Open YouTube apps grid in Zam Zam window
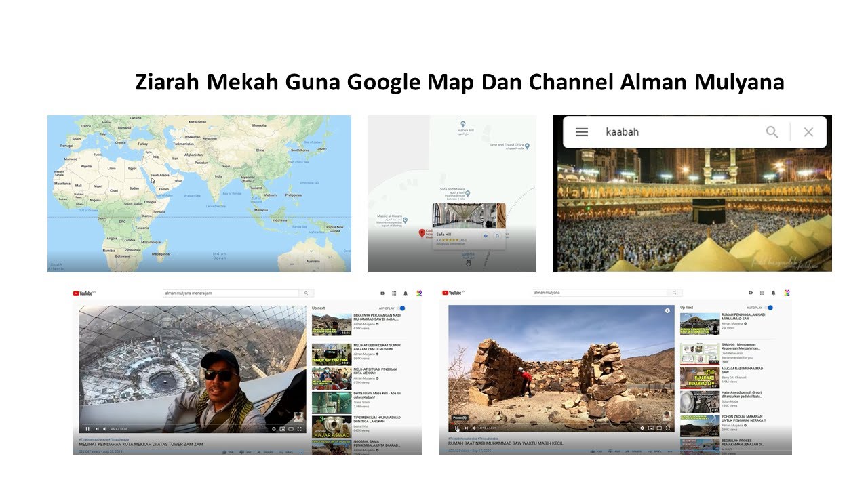The width and height of the screenshot is (868, 488). coord(394,293)
